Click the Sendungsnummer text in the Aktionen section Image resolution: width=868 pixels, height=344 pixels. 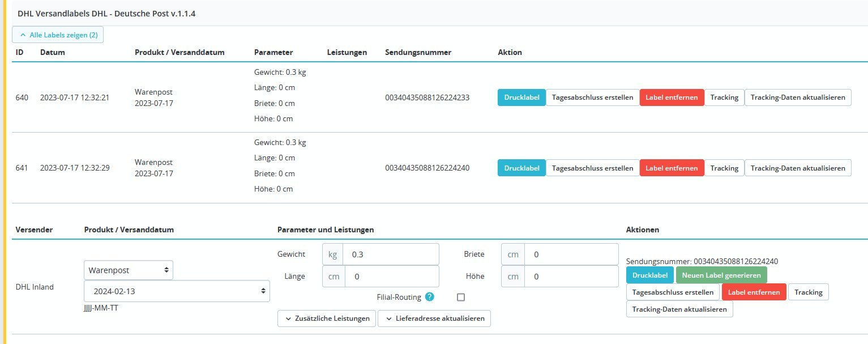tap(702, 261)
